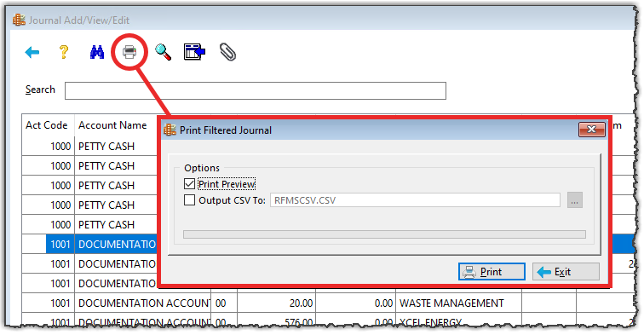
Task: Click the paperclip attachment icon
Action: tap(227, 52)
